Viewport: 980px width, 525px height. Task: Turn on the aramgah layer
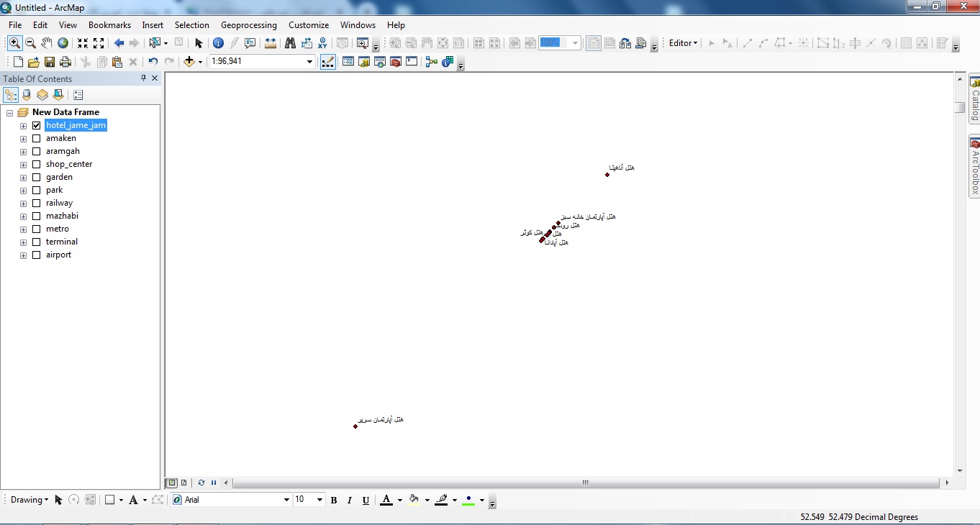tap(37, 151)
